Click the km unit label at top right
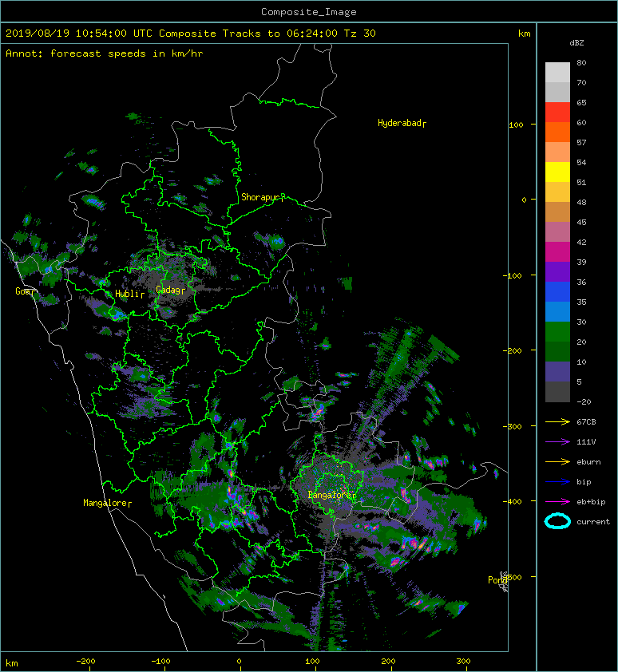The height and width of the screenshot is (672, 618). pos(524,34)
